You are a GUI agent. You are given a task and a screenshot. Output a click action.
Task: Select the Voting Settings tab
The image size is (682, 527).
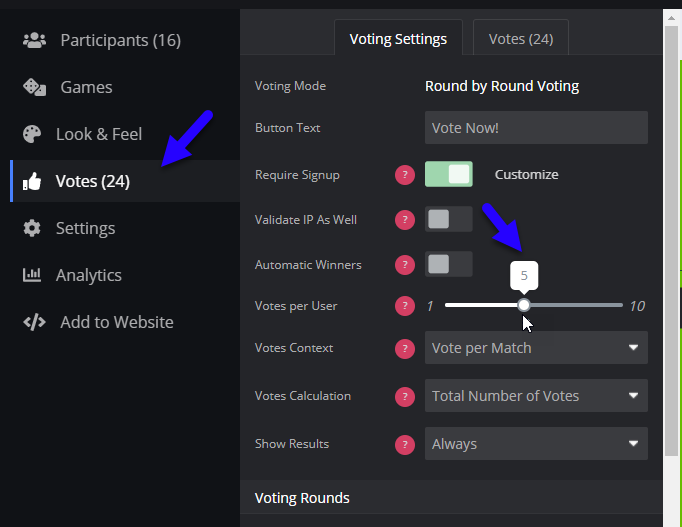click(x=398, y=38)
